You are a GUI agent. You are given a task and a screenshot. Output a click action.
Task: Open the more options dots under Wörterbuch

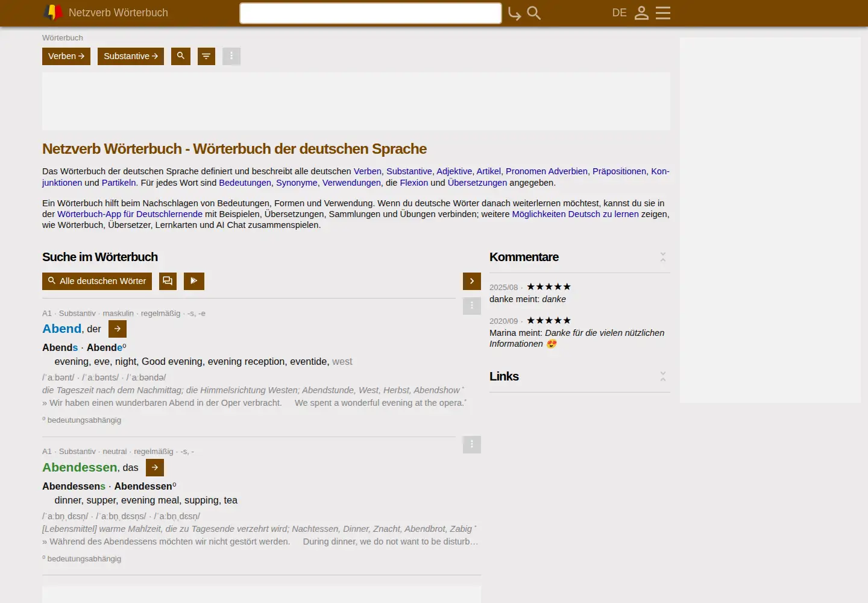tap(231, 56)
